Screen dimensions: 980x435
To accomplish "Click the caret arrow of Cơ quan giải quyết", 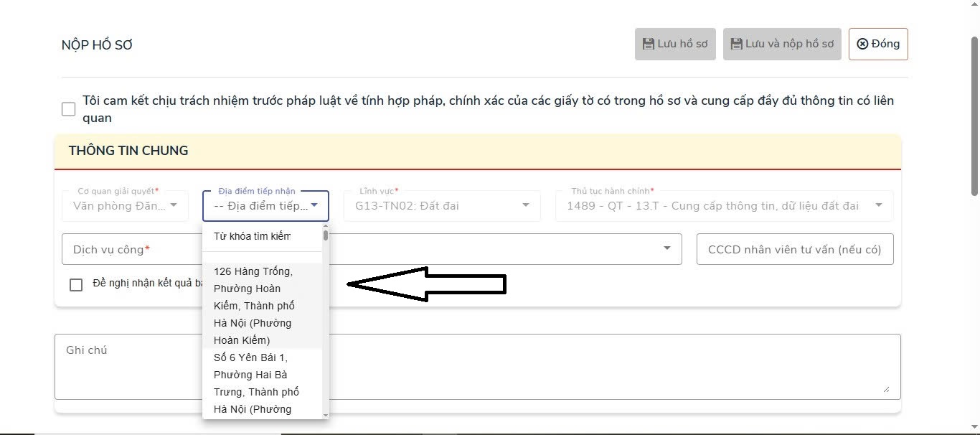I will pyautogui.click(x=174, y=206).
